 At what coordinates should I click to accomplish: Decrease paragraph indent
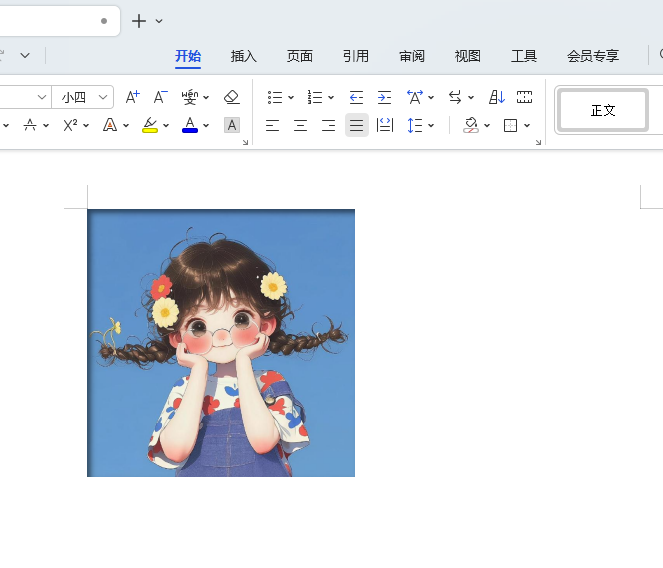pos(356,97)
